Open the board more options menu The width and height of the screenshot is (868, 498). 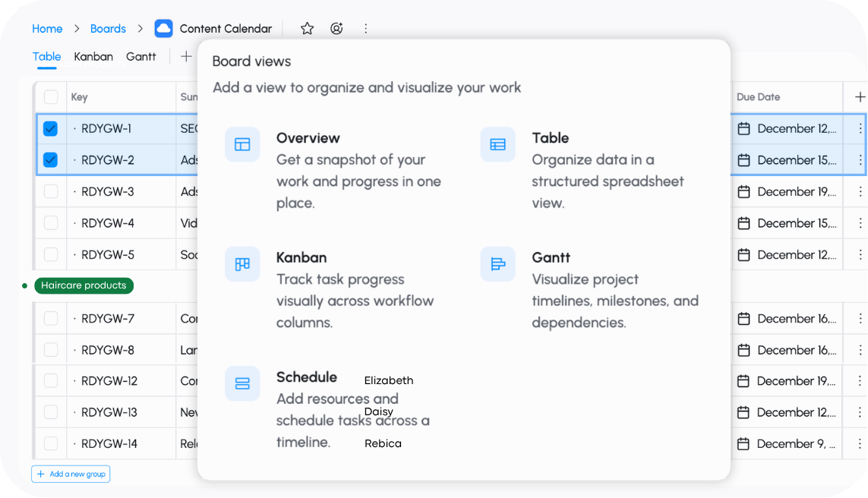pos(365,28)
